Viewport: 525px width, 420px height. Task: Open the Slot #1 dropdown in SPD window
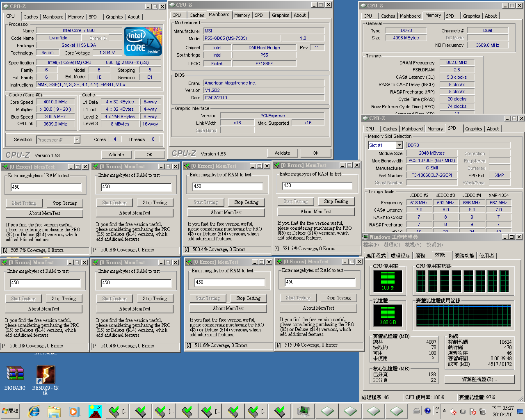[399, 145]
